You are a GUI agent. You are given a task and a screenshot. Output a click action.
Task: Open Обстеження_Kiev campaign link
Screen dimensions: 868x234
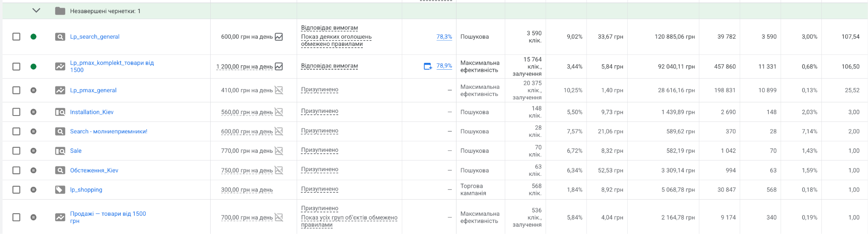click(94, 170)
